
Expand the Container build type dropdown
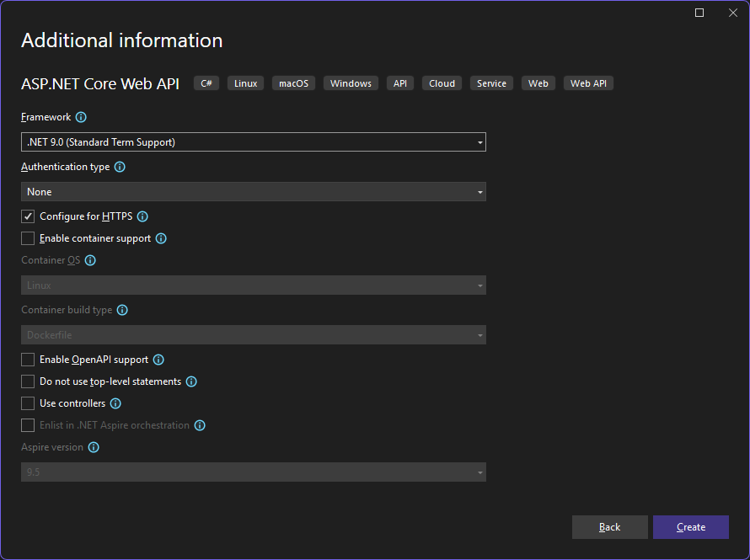point(253,334)
